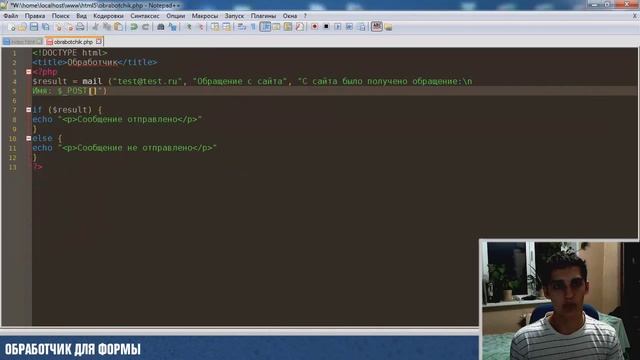Image resolution: width=640 pixels, height=360 pixels.
Task: Click the title text Обработчик on line 2
Action: pos(92,62)
